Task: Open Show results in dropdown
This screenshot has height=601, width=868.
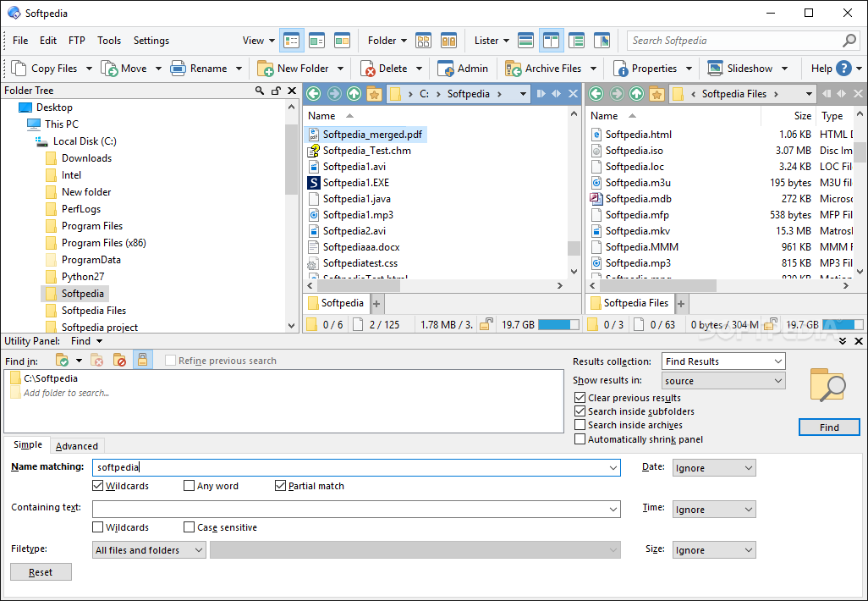Action: 723,381
